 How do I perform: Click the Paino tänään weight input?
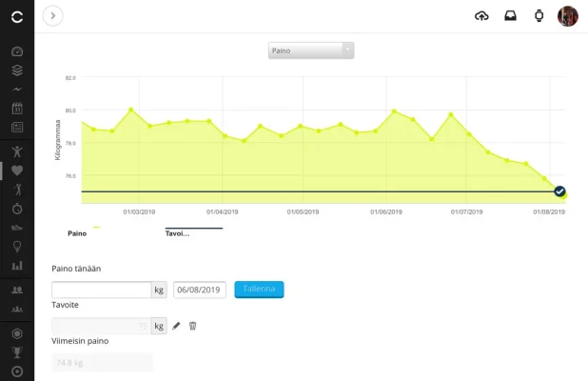click(101, 290)
